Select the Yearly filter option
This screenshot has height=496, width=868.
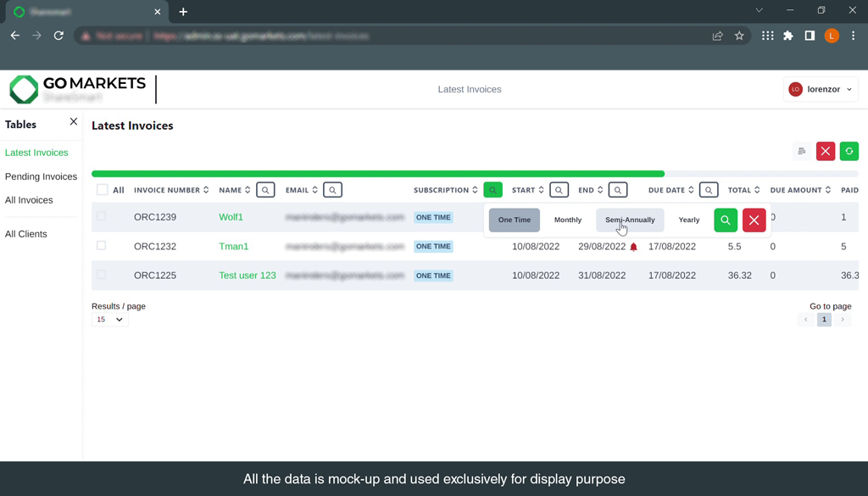click(689, 220)
